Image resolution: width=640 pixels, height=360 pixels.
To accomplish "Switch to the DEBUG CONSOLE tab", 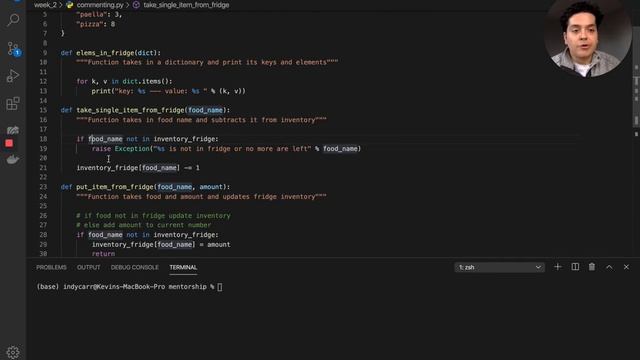I will tap(135, 267).
